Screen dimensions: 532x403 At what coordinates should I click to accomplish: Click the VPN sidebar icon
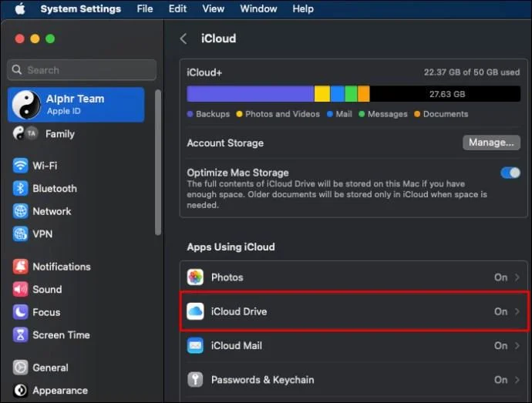(20, 233)
